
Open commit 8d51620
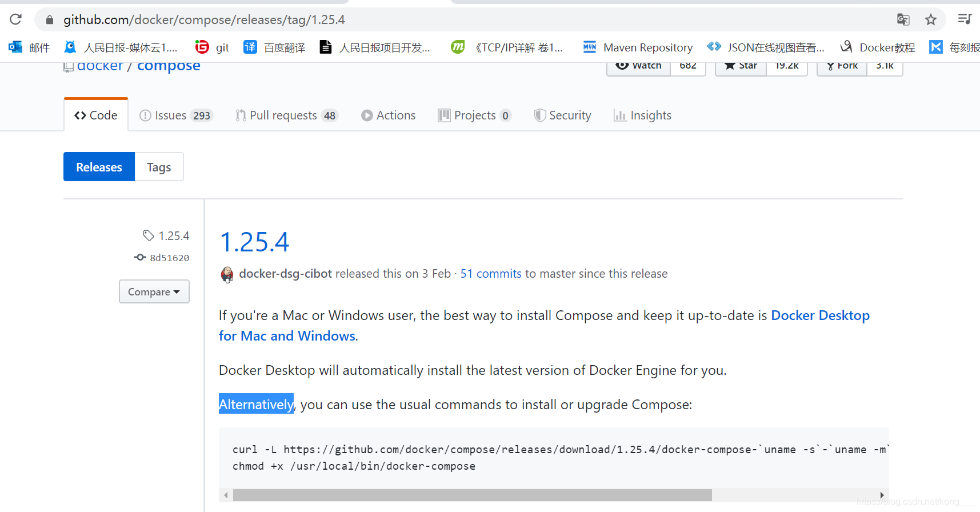click(x=169, y=258)
